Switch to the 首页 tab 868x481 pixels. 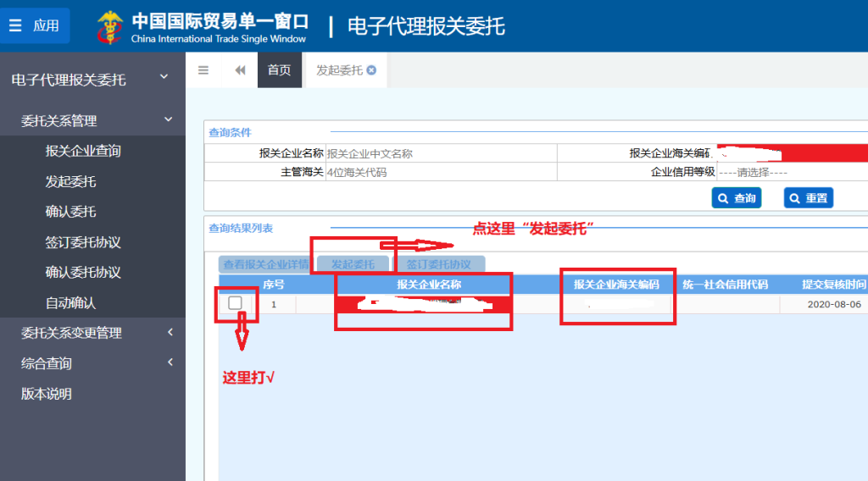pyautogui.click(x=279, y=70)
